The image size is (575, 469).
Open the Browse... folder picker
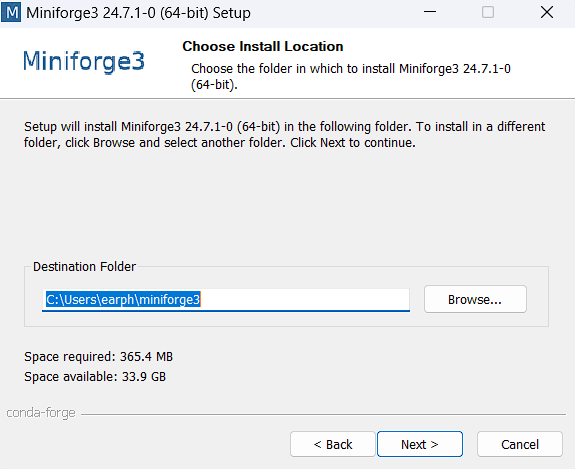click(x=475, y=299)
